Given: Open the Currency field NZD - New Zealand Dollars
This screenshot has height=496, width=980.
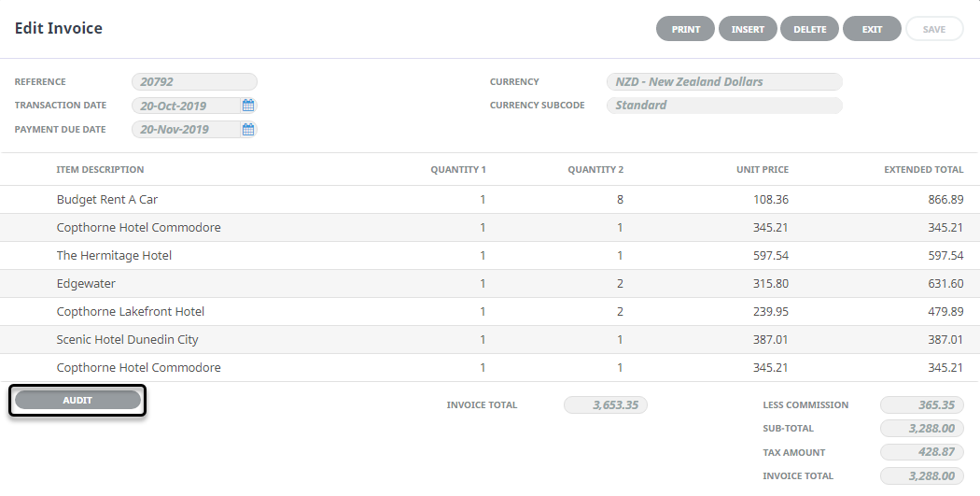Looking at the screenshot, I should coord(724,81).
